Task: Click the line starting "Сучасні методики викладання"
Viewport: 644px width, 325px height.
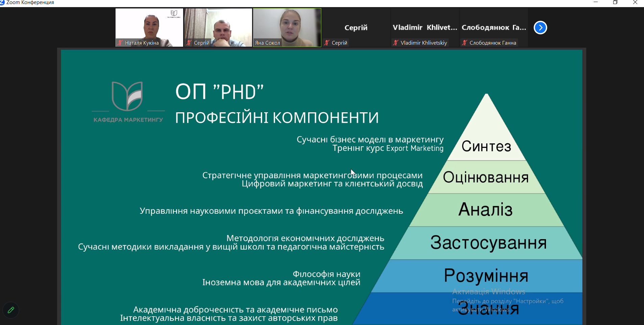Action: point(231,247)
